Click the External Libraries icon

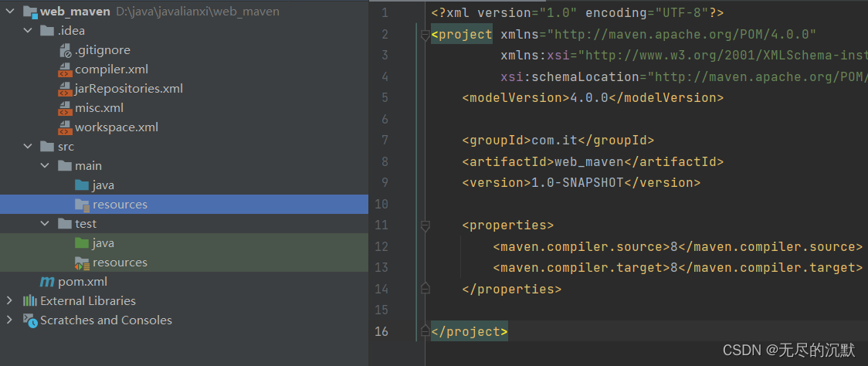pos(30,300)
